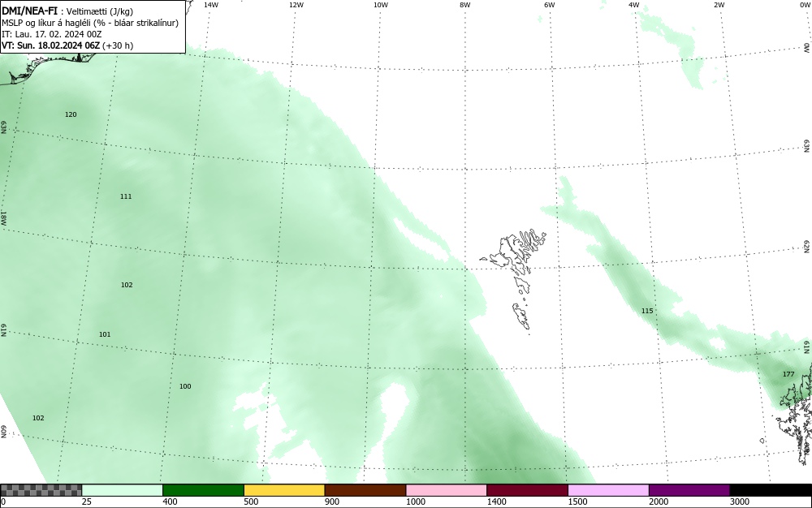The image size is (812, 508).
Task: Click the valid time VT: Sun. 18.02.2024 line
Action: click(x=67, y=45)
